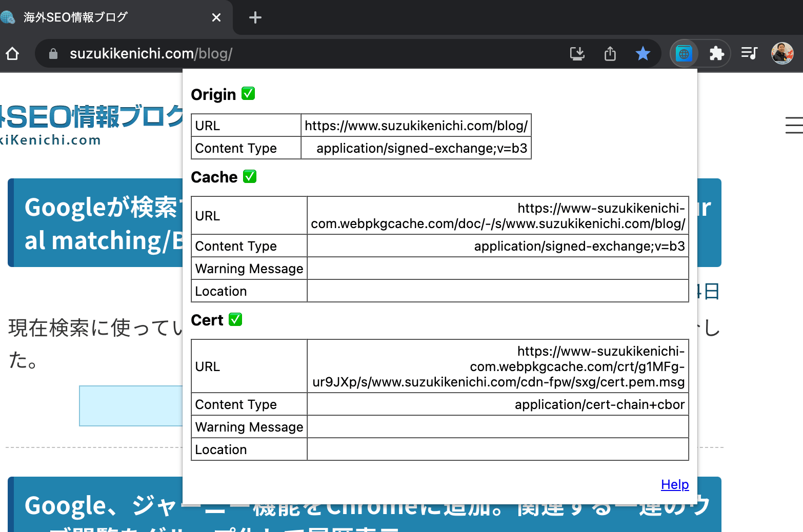This screenshot has width=803, height=532.
Task: Click the Origin green checkmark status
Action: [248, 94]
